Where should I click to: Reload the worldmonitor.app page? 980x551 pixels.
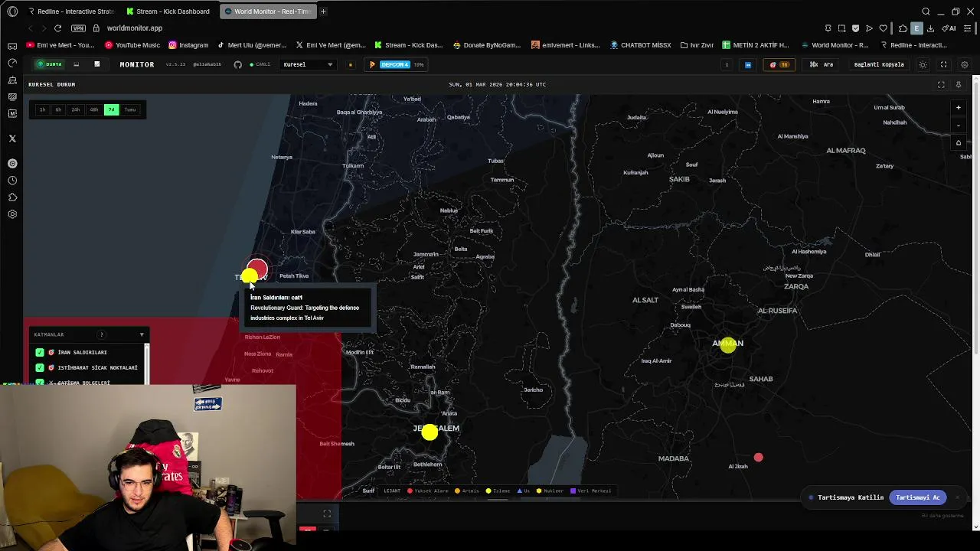tap(57, 28)
